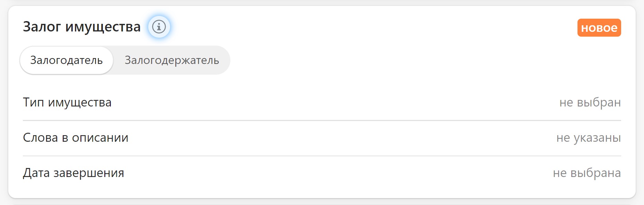
Task: Toggle the pledge role to Залогодержатель
Action: (x=172, y=60)
